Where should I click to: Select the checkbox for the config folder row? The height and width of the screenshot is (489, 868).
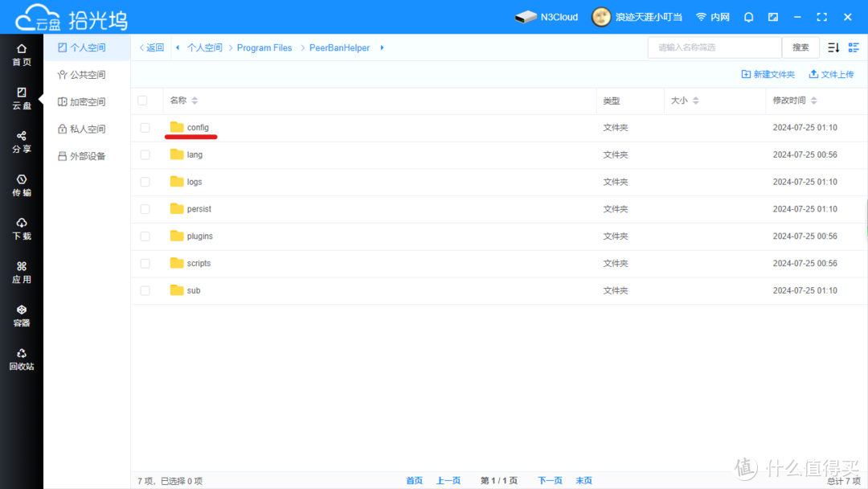point(145,127)
